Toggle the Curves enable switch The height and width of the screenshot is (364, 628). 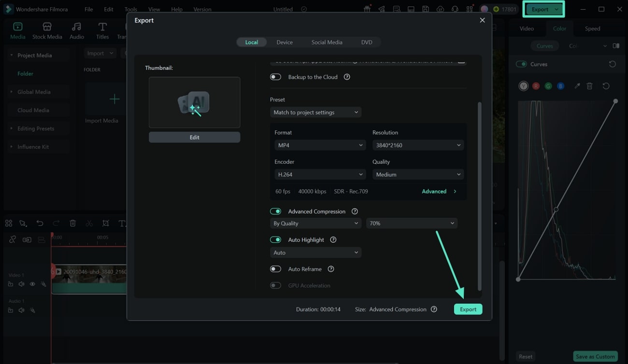pos(521,64)
